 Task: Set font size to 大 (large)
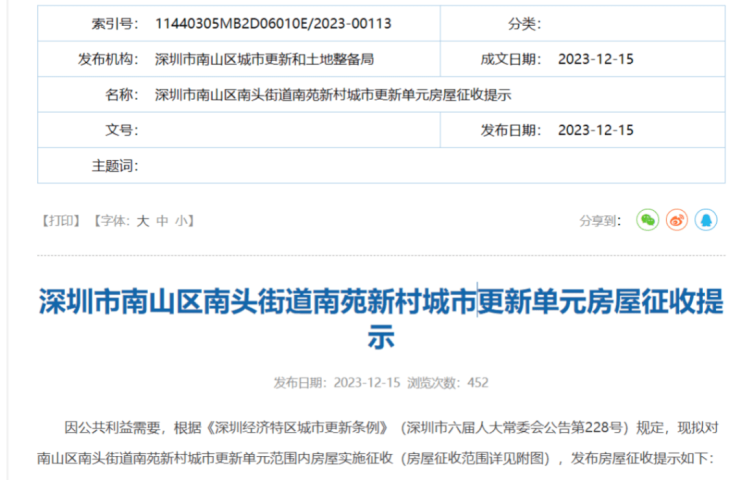(x=142, y=221)
